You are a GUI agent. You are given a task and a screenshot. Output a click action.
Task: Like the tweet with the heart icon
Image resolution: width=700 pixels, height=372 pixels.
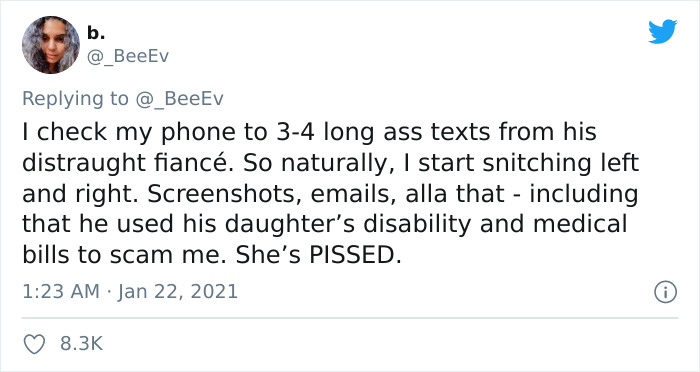pos(34,344)
